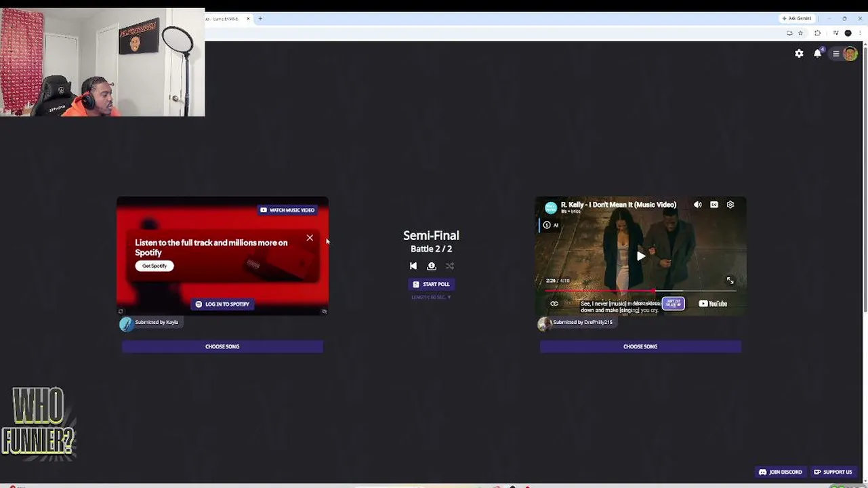Open the notifications bell
The height and width of the screenshot is (488, 868).
(818, 54)
